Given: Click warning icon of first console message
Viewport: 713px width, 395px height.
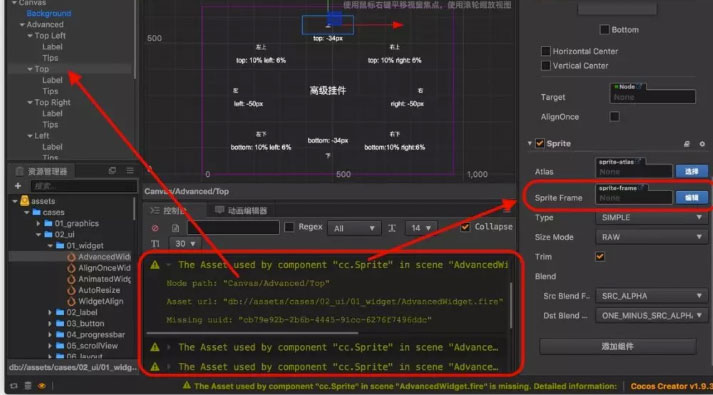Looking at the screenshot, I should (x=155, y=265).
